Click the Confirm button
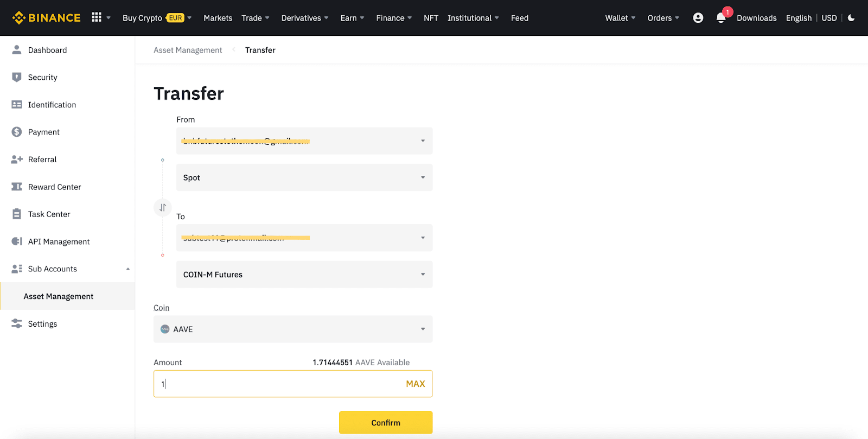This screenshot has height=439, width=868. (386, 423)
